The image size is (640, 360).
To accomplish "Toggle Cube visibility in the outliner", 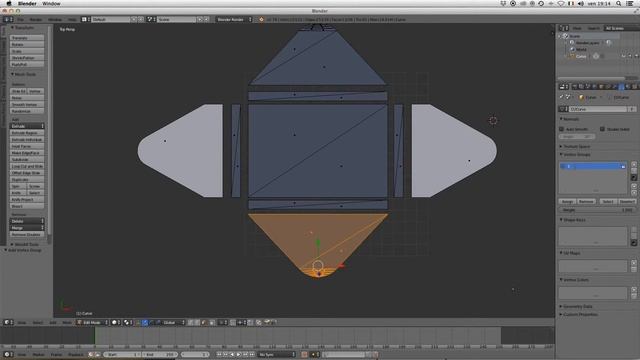I will pos(623,56).
